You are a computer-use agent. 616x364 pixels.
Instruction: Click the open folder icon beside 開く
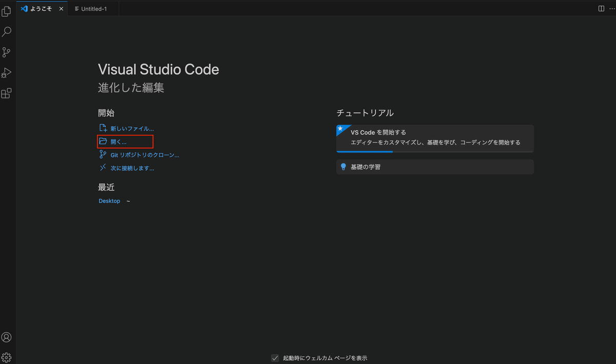pyautogui.click(x=103, y=141)
